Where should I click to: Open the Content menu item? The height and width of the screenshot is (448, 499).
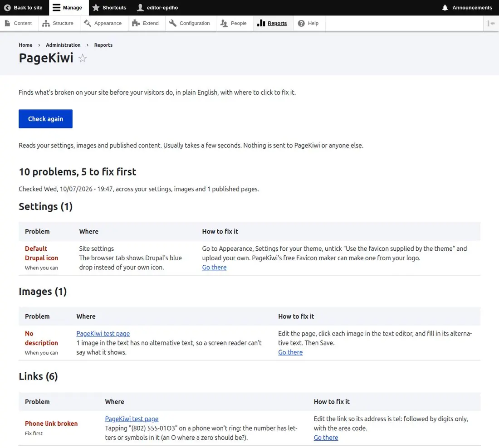point(19,23)
